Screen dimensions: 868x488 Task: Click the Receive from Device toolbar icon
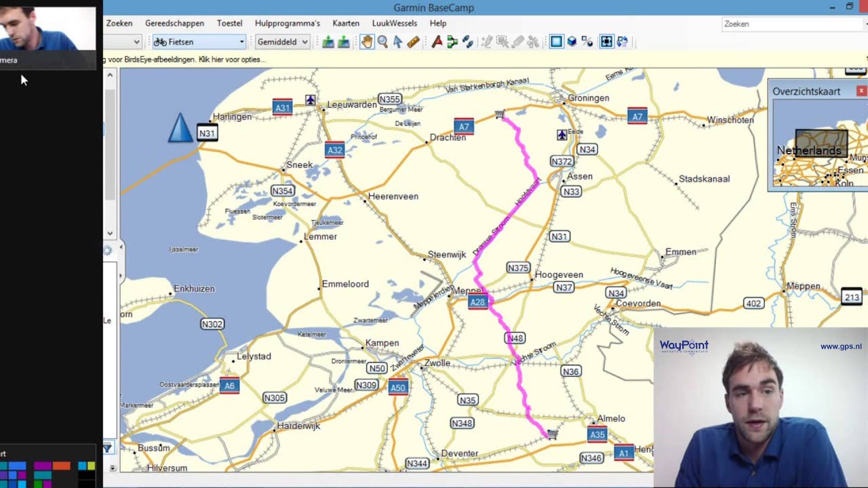[x=344, y=42]
